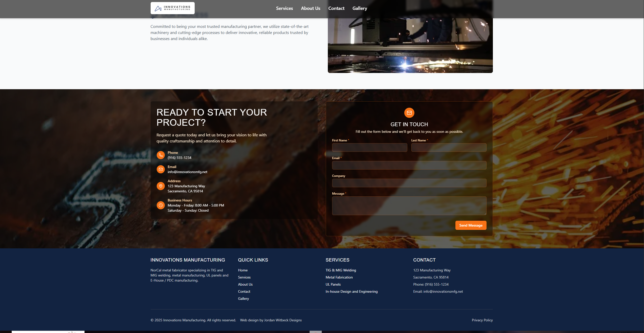
Task: Open About Us in the top navigation
Action: [310, 8]
